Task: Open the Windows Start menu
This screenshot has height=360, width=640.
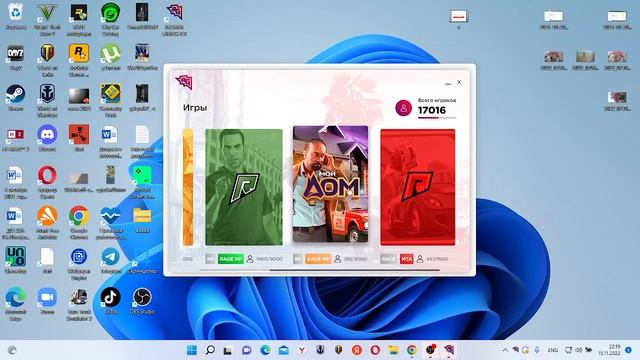Action: (191, 350)
